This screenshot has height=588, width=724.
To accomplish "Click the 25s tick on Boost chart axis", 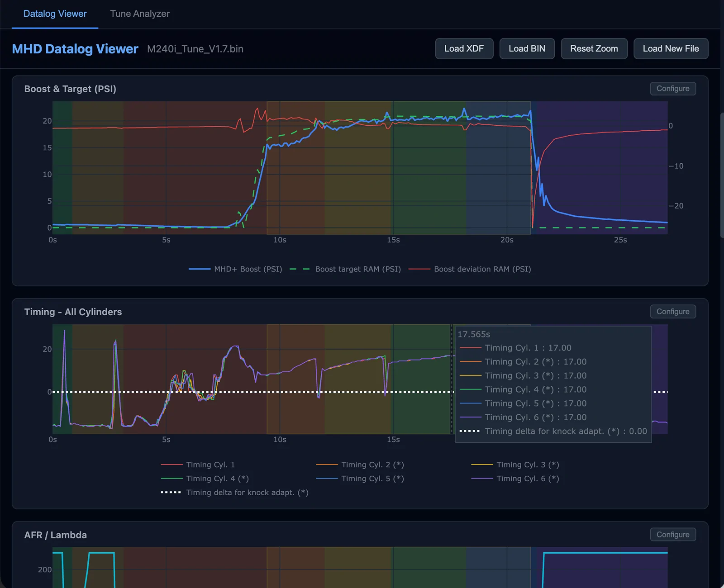I will [620, 240].
